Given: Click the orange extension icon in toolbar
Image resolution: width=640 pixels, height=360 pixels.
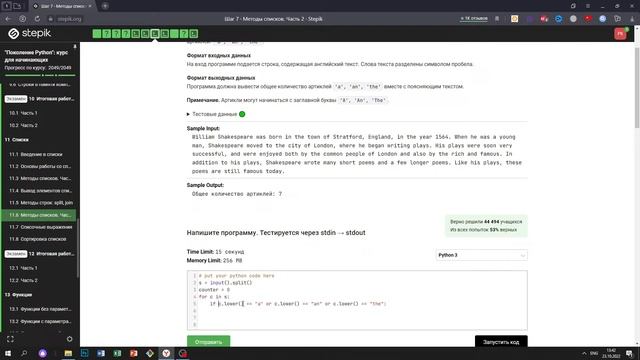Looking at the screenshot, I should point(515,19).
